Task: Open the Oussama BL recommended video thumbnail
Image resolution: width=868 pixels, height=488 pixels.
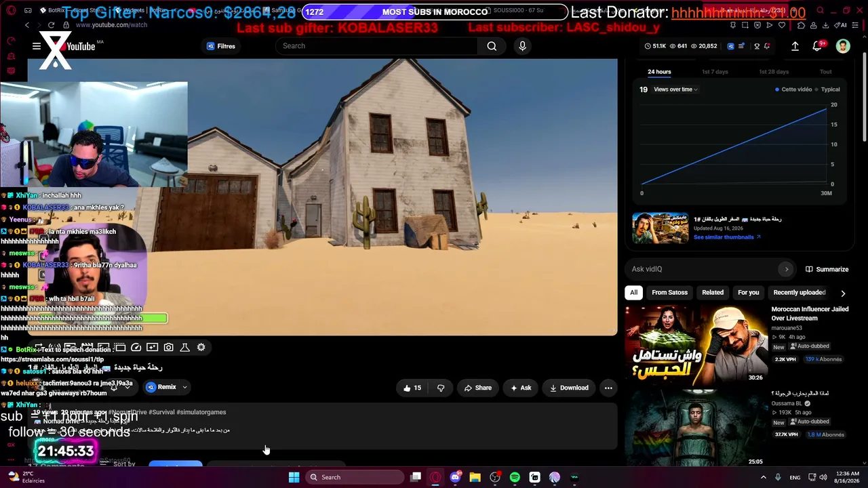Action: (x=695, y=428)
